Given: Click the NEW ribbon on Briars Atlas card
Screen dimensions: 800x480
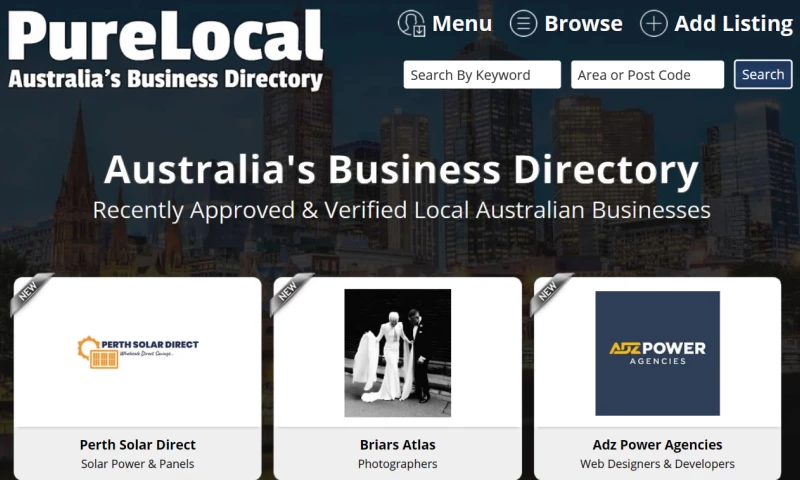Looking at the screenshot, I should (289, 291).
